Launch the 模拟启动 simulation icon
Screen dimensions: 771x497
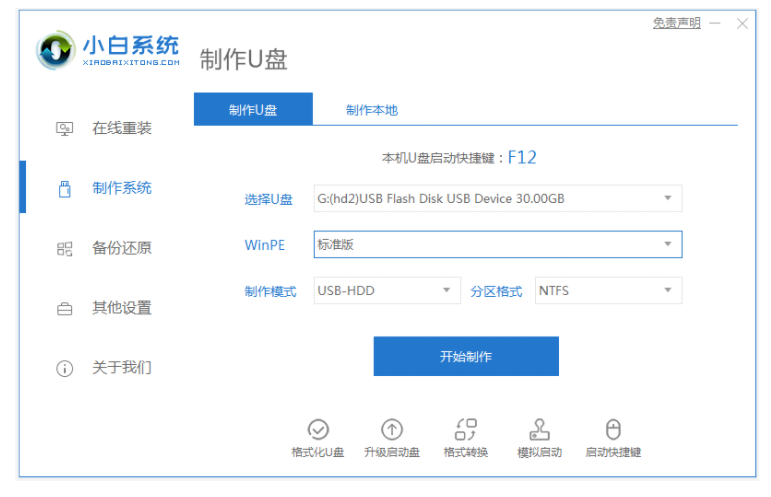(539, 429)
